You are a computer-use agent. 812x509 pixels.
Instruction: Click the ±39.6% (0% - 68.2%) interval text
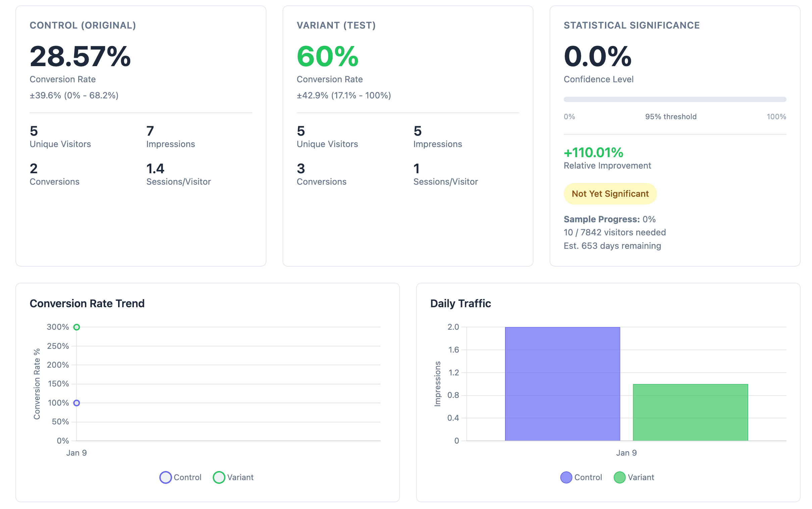[74, 95]
